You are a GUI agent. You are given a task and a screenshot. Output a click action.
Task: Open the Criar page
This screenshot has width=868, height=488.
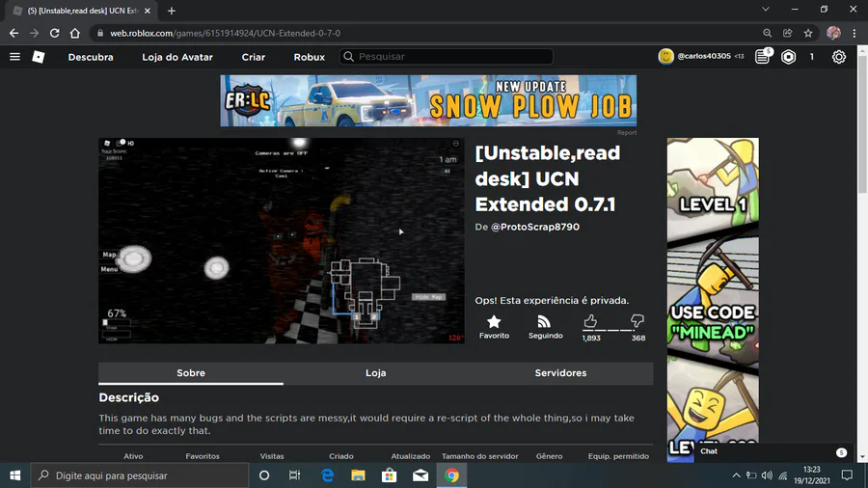253,57
